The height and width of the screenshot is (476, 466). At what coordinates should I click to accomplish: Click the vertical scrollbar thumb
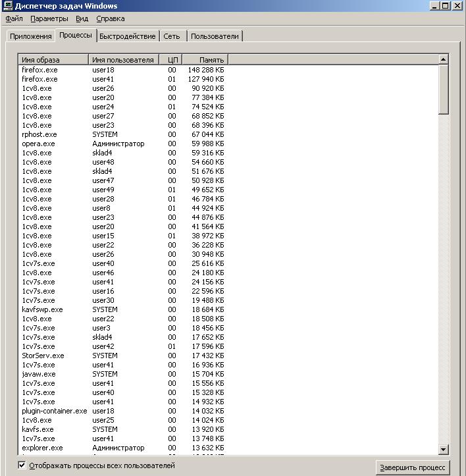coord(444,90)
